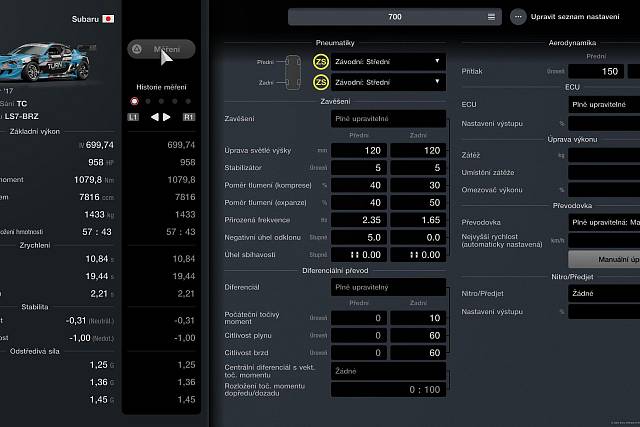The height and width of the screenshot is (427, 640).
Task: Select the last measurement history dot
Action: coord(188,101)
